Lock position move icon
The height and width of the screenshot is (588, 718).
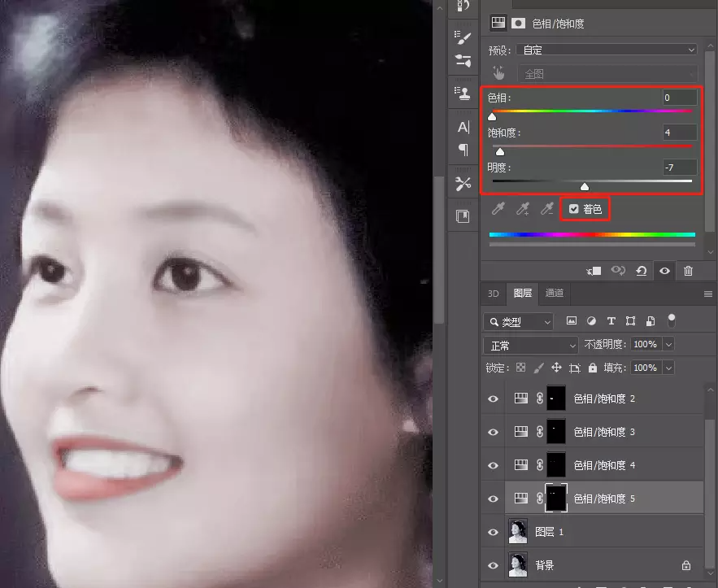tap(556, 368)
